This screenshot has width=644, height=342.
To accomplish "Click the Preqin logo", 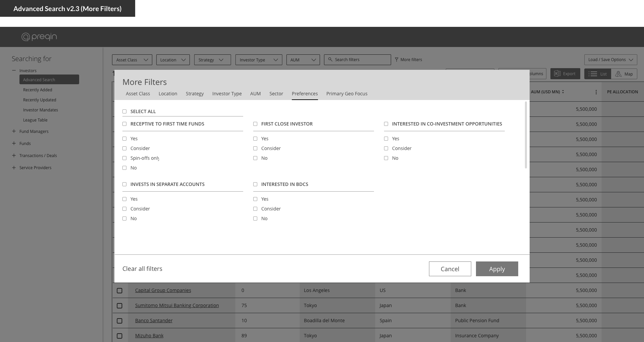I will (x=39, y=37).
